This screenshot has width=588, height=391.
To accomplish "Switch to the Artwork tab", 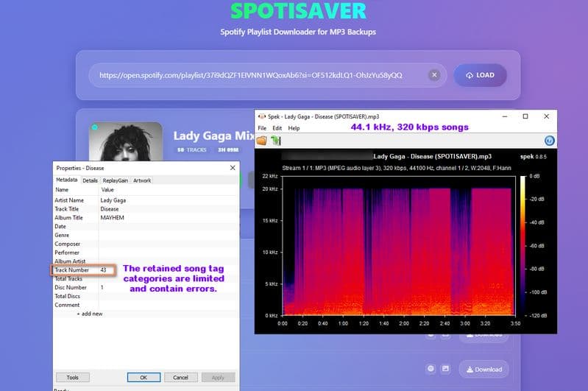I will 142,180.
